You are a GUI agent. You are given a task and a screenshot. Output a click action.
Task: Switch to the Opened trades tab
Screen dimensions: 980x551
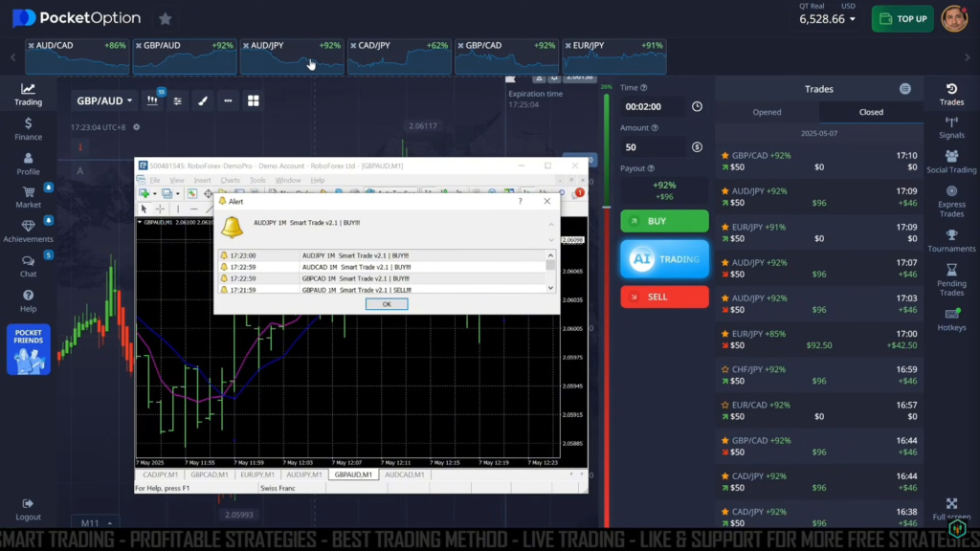click(x=767, y=111)
